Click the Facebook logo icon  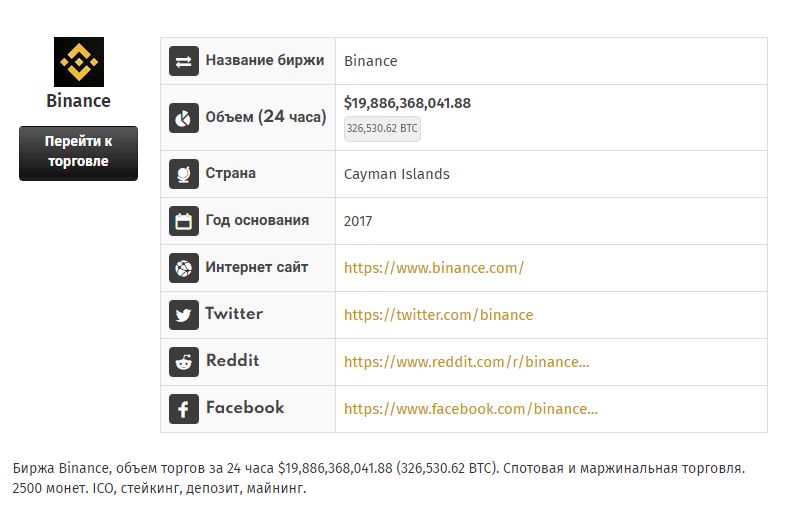(x=184, y=409)
